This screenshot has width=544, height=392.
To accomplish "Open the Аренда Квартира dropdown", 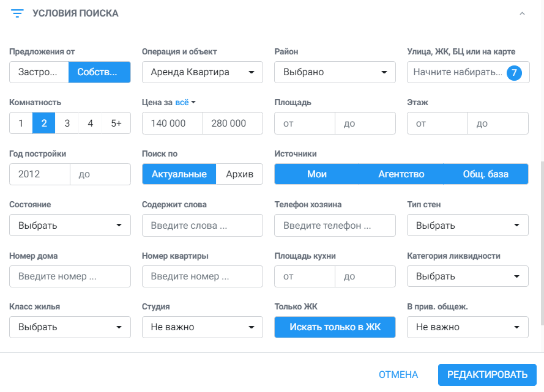I will pyautogui.click(x=203, y=72).
